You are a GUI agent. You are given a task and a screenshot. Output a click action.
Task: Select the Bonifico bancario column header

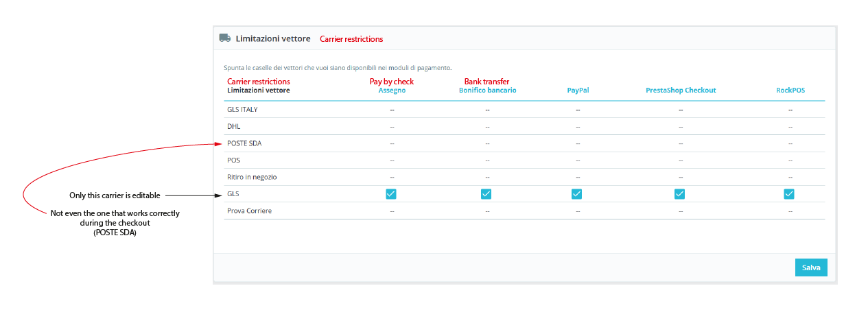(x=487, y=91)
